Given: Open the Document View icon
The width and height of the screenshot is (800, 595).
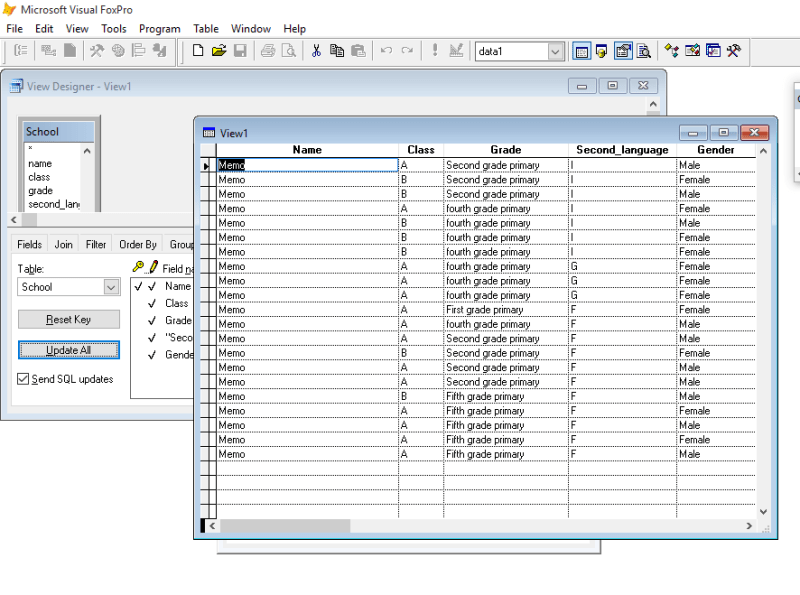Looking at the screenshot, I should coord(644,51).
